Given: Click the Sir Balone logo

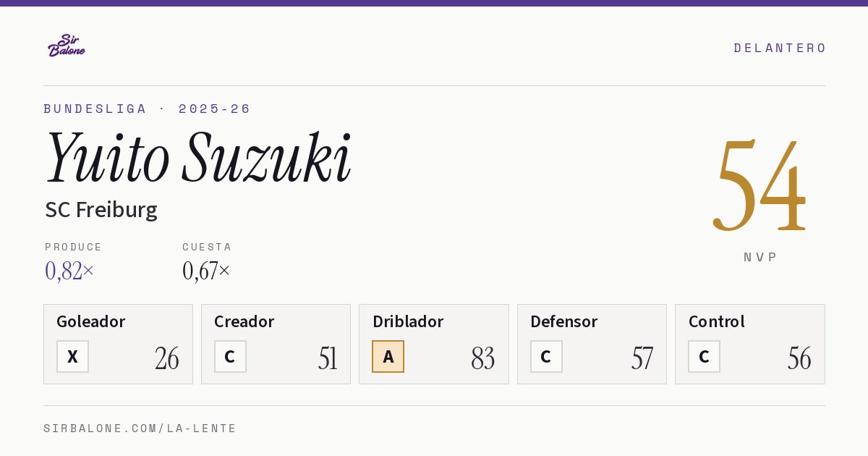Looking at the screenshot, I should point(67,46).
